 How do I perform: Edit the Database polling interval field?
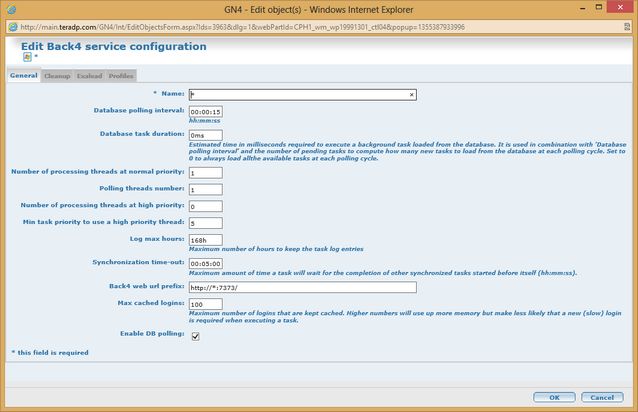tap(205, 112)
